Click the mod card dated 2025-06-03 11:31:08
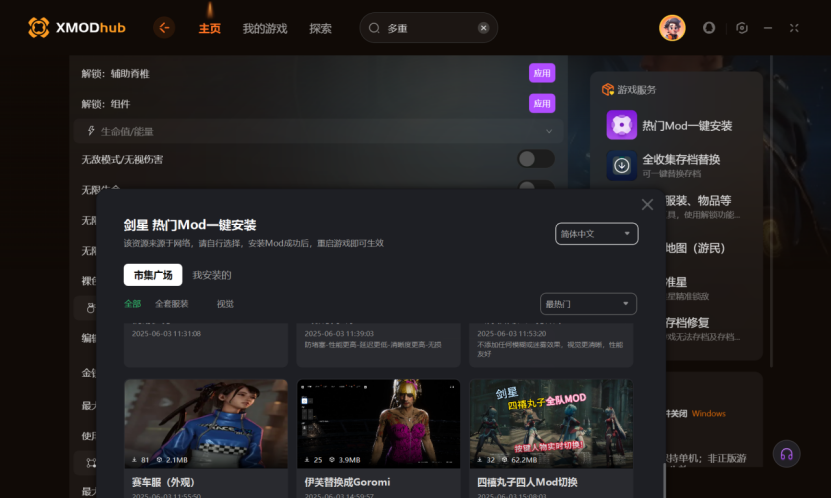This screenshot has height=498, width=831. tap(206, 345)
